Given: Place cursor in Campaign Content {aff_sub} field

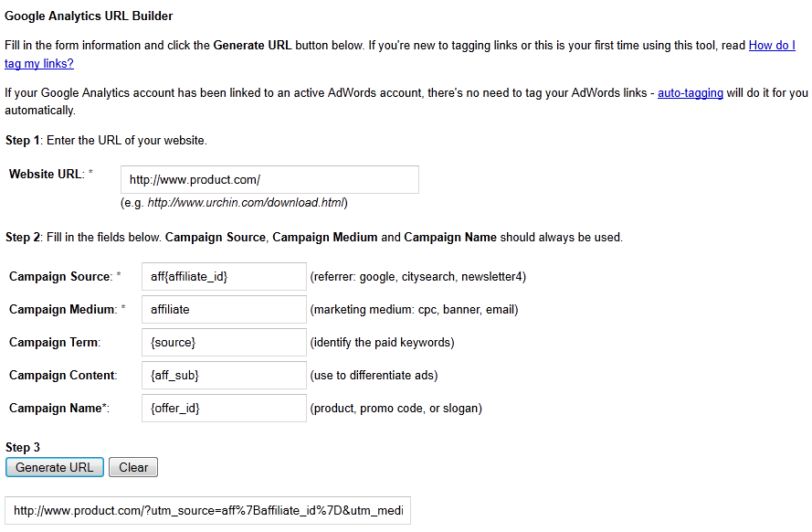Looking at the screenshot, I should pyautogui.click(x=224, y=376).
